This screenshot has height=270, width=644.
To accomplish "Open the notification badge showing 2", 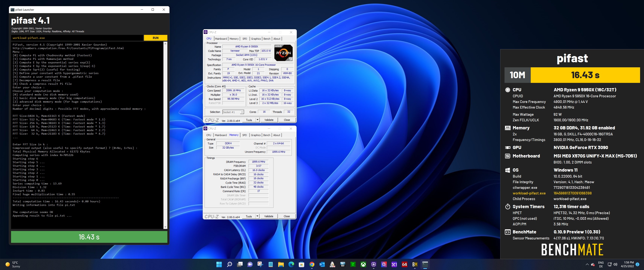I will pyautogui.click(x=637, y=264).
